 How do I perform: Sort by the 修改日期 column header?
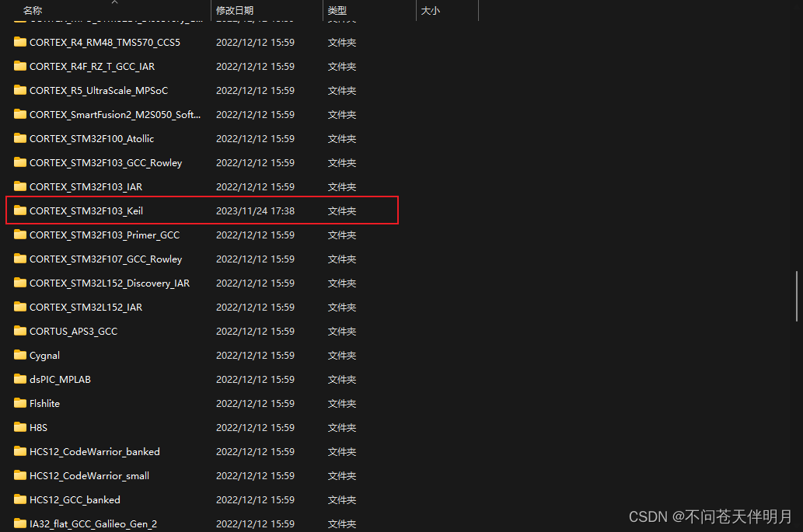235,10
